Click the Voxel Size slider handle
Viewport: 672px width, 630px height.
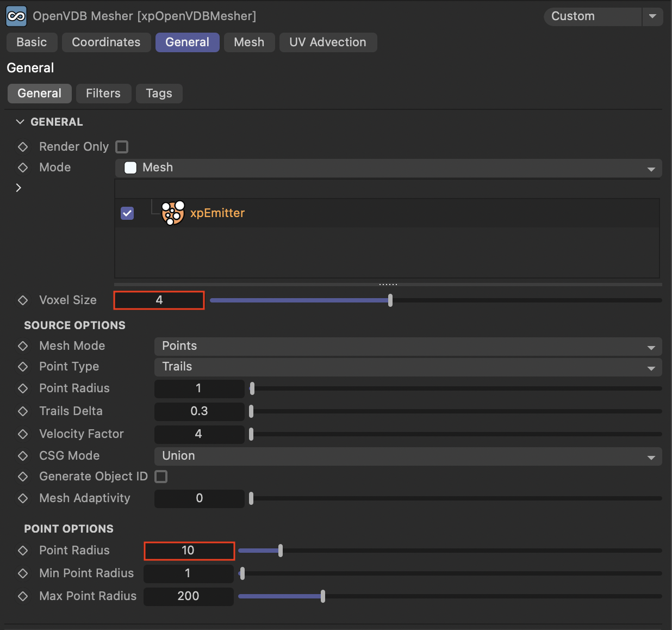click(390, 300)
